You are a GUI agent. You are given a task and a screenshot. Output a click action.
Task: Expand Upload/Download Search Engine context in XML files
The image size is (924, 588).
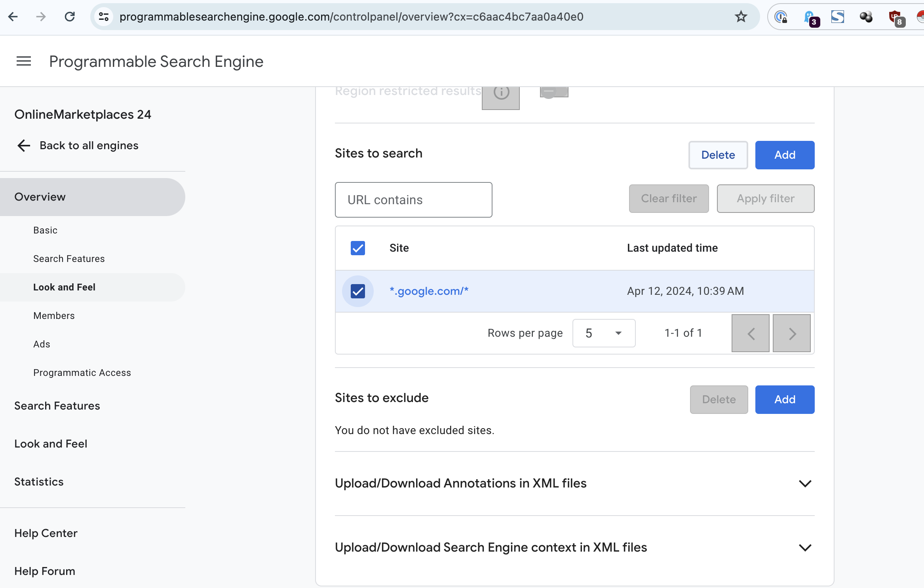805,548
